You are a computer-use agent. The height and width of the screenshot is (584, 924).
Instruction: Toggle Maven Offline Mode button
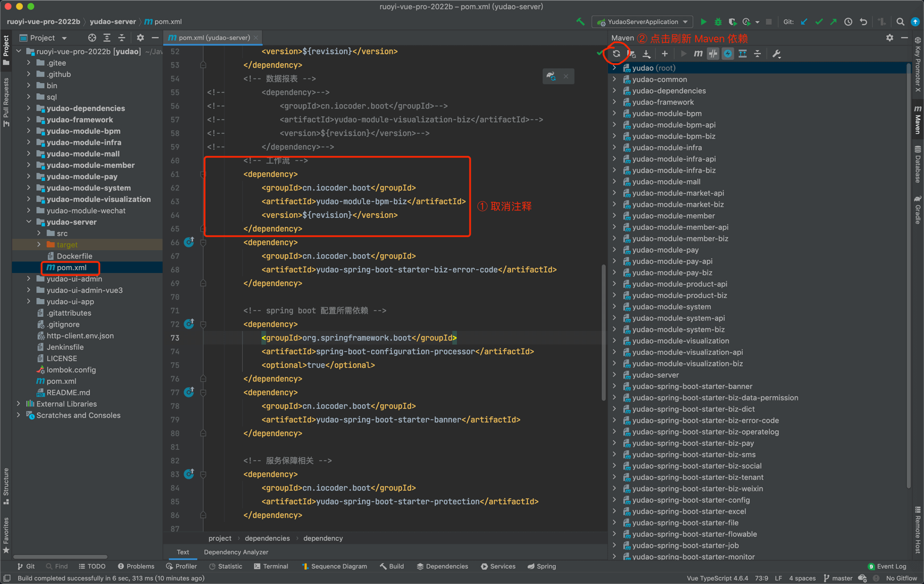[x=713, y=53]
